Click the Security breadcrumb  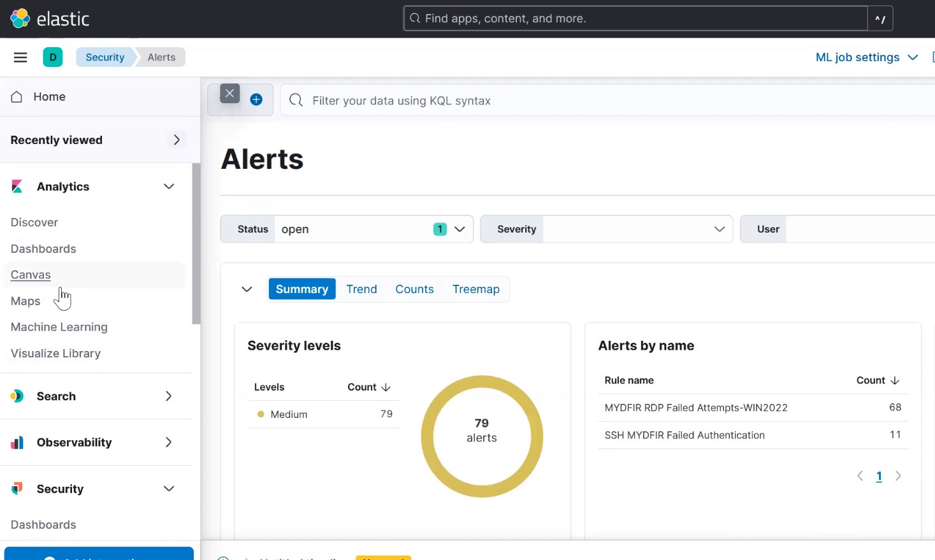point(105,57)
